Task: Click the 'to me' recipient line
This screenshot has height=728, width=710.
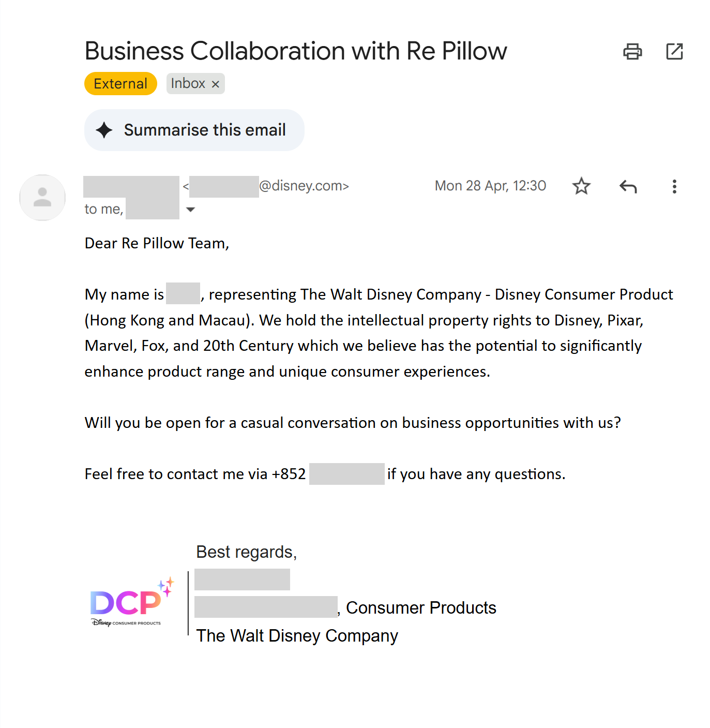Action: 103,209
